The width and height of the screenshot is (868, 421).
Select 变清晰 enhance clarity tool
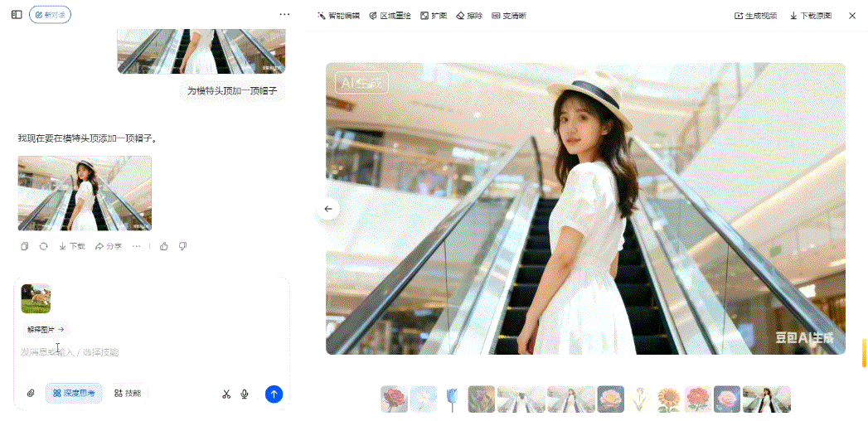[x=509, y=16]
